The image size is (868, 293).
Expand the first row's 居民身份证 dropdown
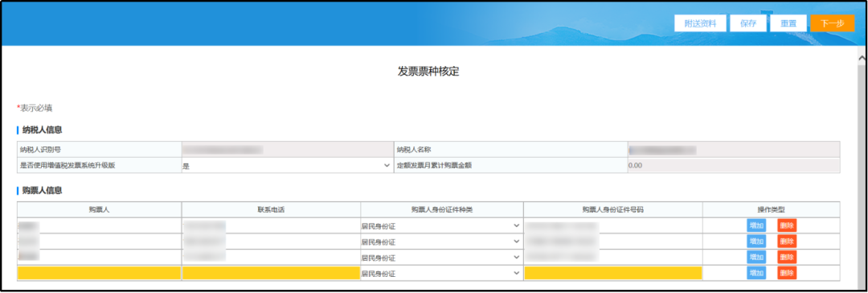click(x=441, y=226)
